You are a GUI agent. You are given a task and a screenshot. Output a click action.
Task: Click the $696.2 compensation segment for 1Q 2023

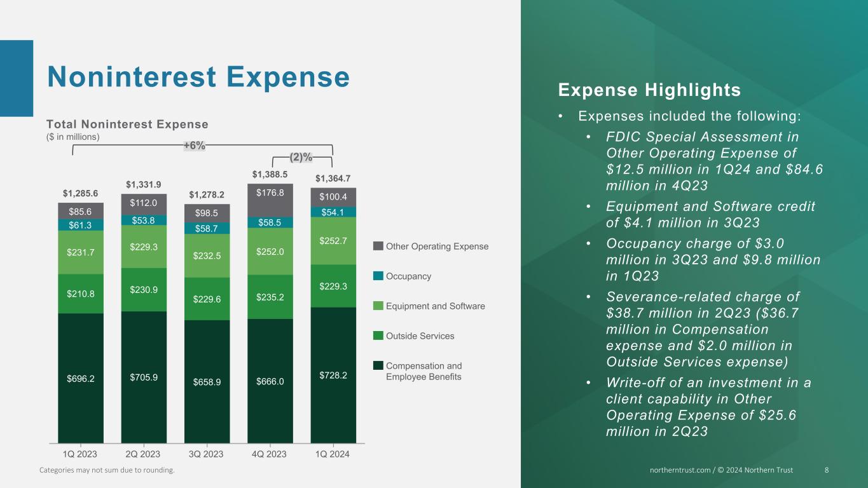pyautogui.click(x=81, y=378)
